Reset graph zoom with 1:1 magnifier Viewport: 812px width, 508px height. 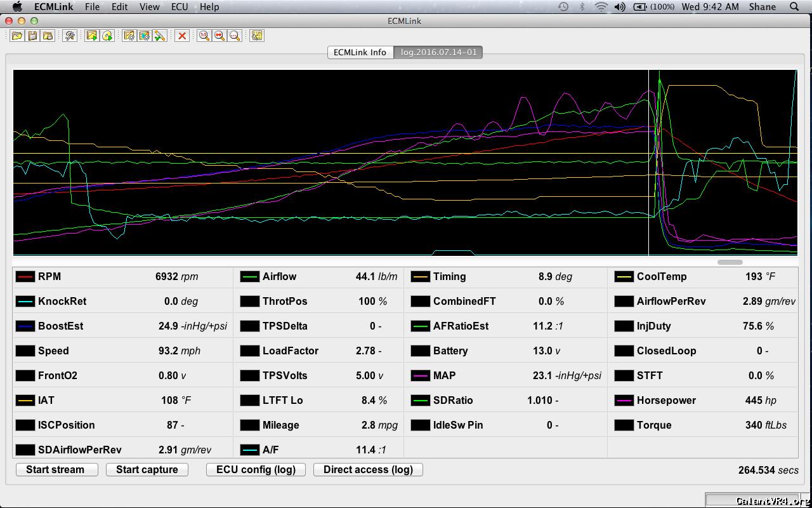click(204, 36)
